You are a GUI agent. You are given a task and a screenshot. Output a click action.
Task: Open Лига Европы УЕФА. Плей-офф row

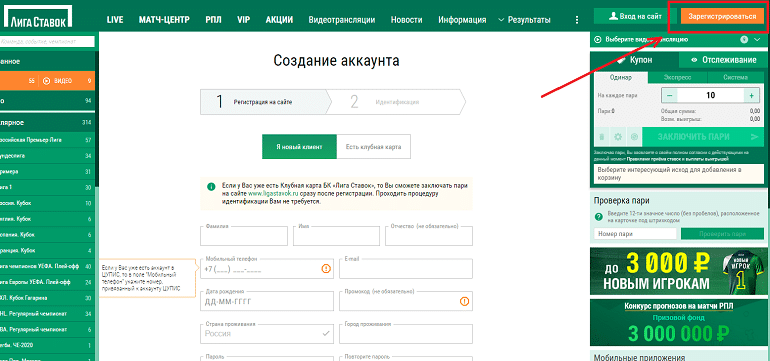click(x=48, y=282)
